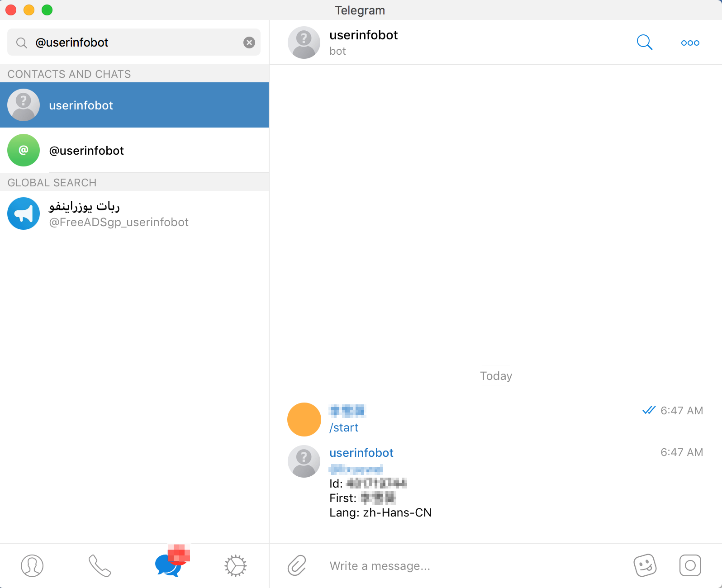Image resolution: width=722 pixels, height=588 pixels.
Task: Click the userinfobot avatar in chat header
Action: coord(304,43)
